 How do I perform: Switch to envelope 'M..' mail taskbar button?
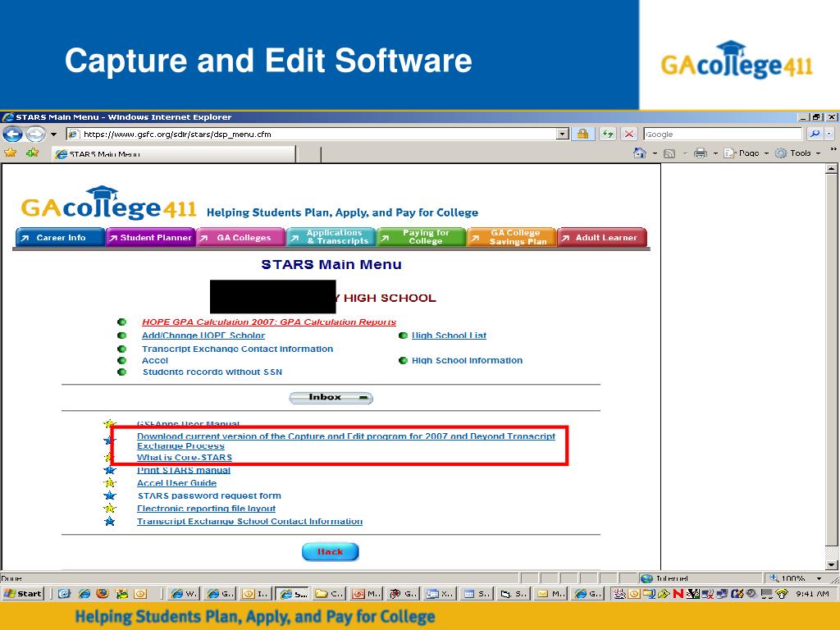(x=550, y=594)
